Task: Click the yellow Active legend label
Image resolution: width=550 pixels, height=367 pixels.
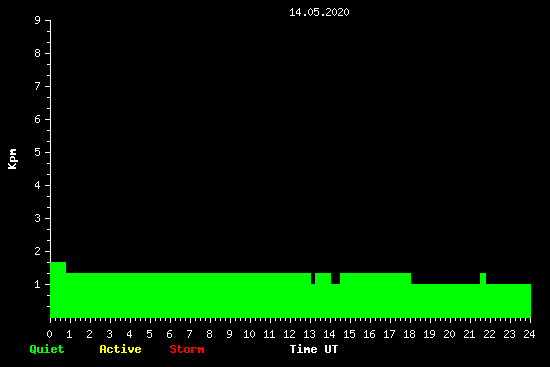Action: coord(120,349)
